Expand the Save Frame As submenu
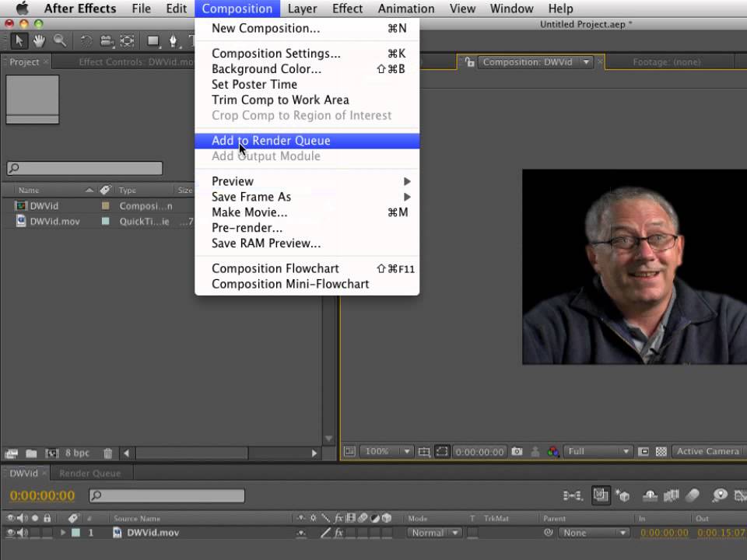Screen dimensions: 747x560 (307, 197)
